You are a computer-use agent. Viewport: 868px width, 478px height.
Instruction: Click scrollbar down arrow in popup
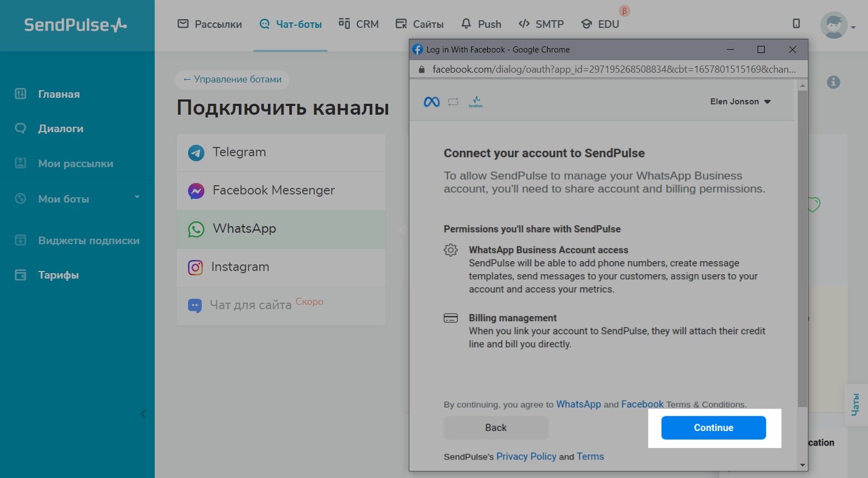(802, 465)
